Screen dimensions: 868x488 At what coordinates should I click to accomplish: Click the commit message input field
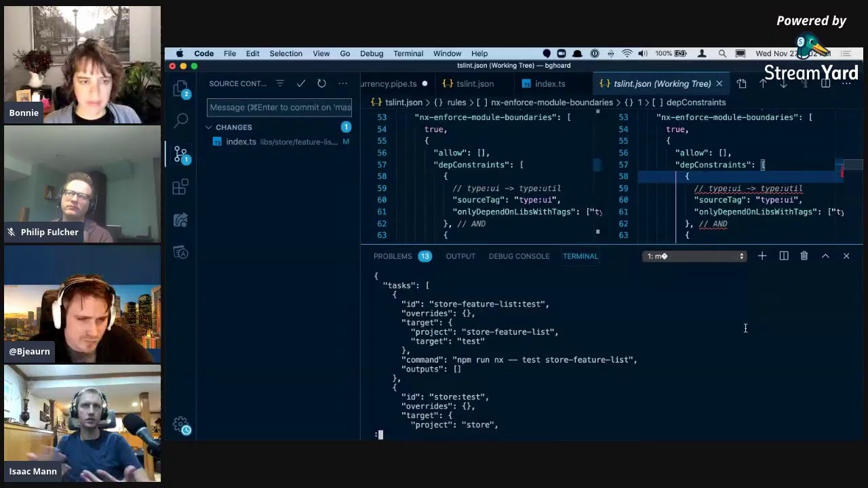pos(279,107)
